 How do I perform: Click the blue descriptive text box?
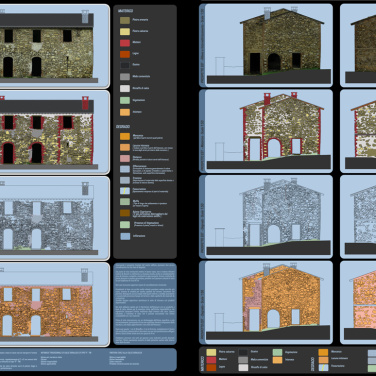point(145,304)
